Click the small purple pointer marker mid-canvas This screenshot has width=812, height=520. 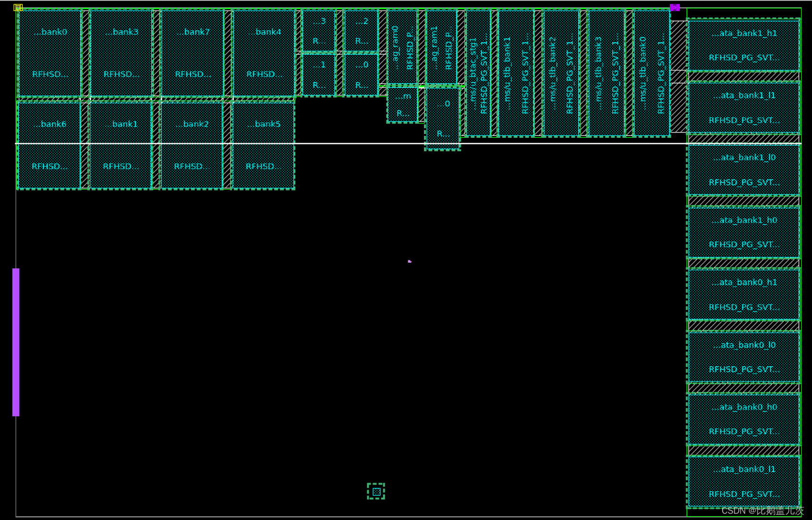pos(409,261)
